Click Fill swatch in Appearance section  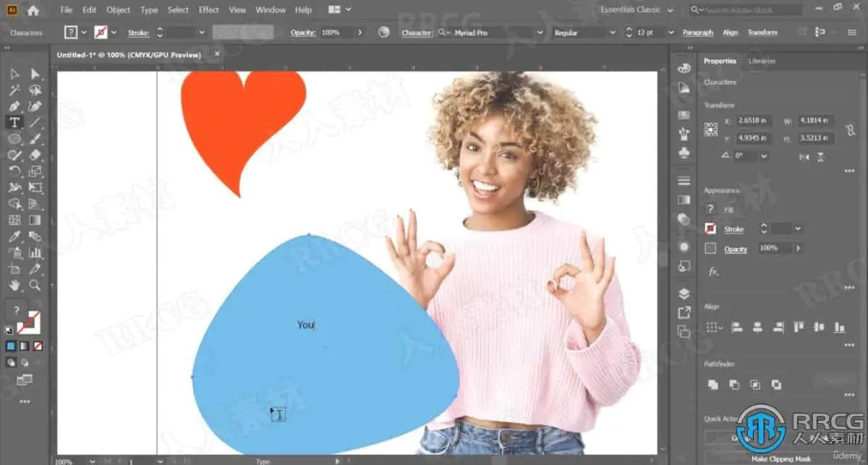tap(711, 209)
